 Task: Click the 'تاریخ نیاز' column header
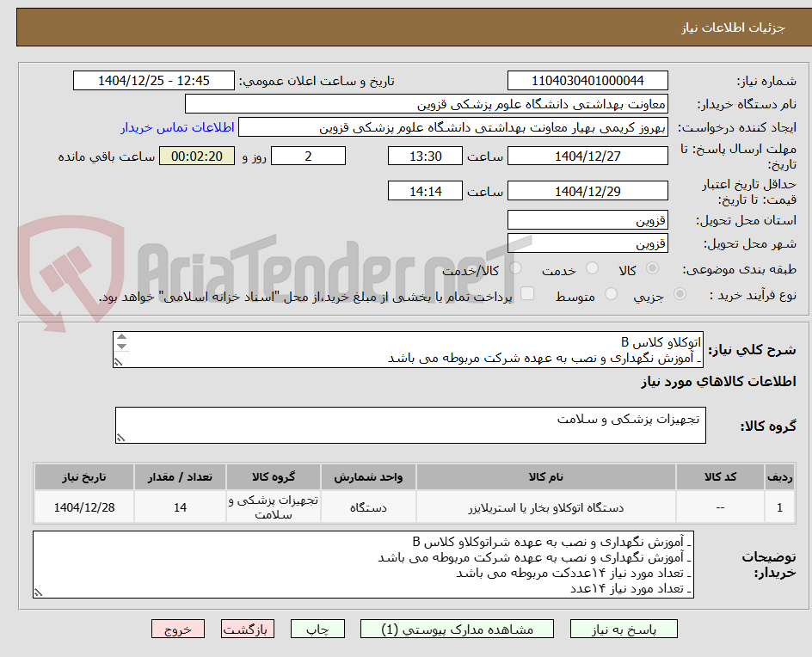click(84, 476)
